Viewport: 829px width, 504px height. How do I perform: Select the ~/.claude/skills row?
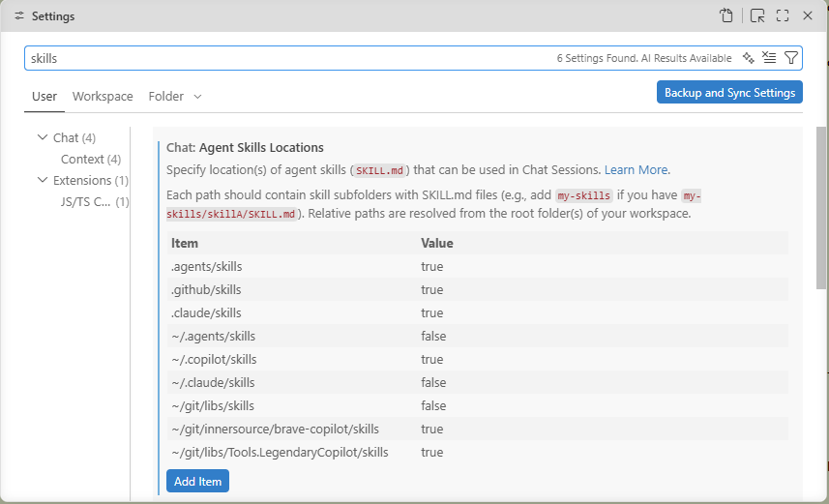pyautogui.click(x=478, y=383)
